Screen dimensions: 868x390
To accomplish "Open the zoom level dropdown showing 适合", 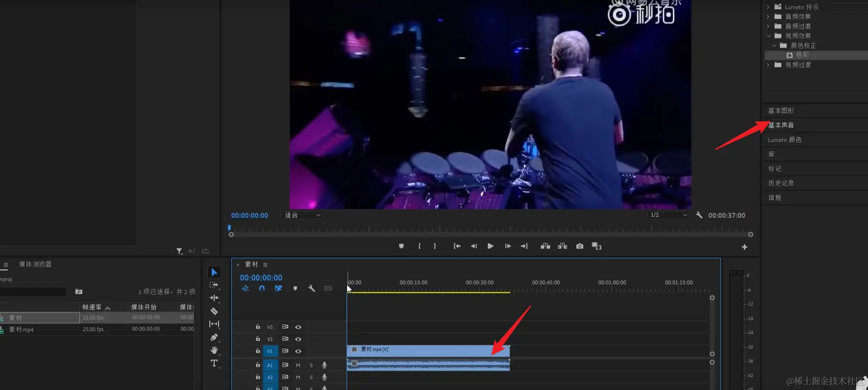I will tap(302, 215).
